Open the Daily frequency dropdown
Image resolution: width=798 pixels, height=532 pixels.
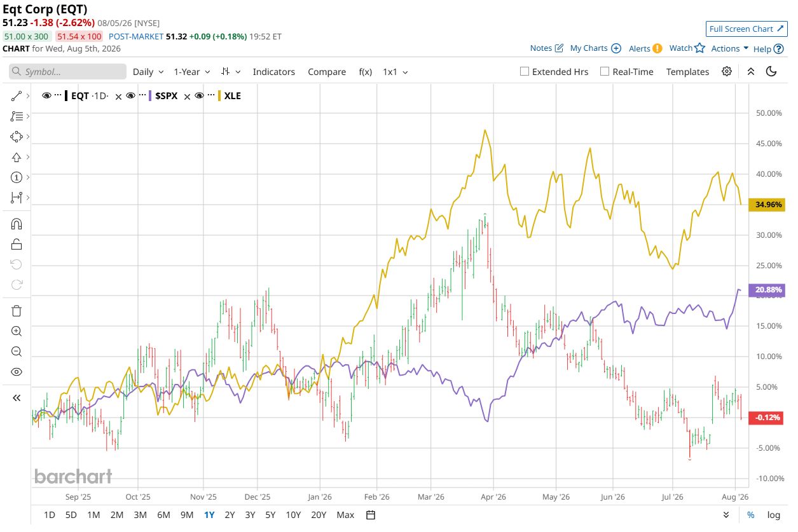click(x=148, y=72)
